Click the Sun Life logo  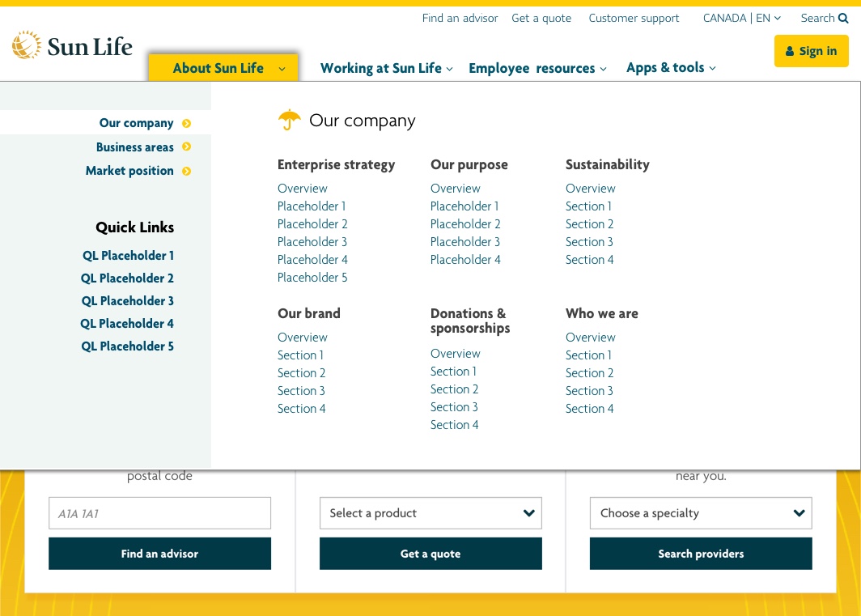[x=72, y=45]
